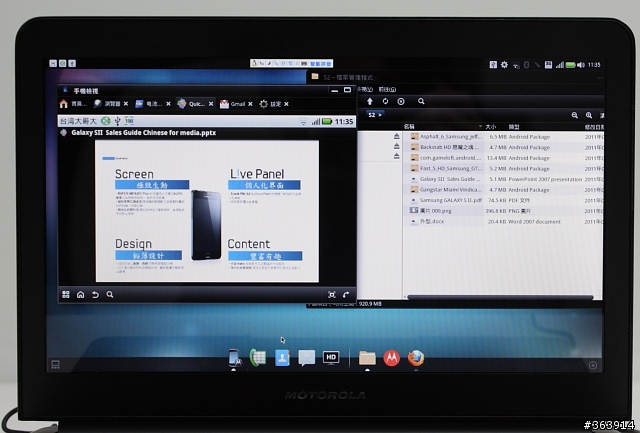
Task: Close the Settings tab in Mobile View
Action: [x=287, y=104]
